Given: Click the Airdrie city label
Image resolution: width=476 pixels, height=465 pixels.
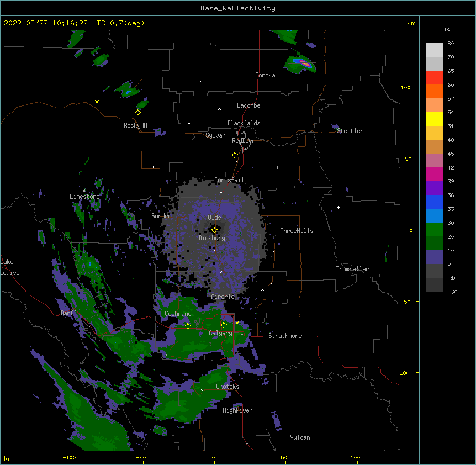Looking at the screenshot, I should (223, 297).
